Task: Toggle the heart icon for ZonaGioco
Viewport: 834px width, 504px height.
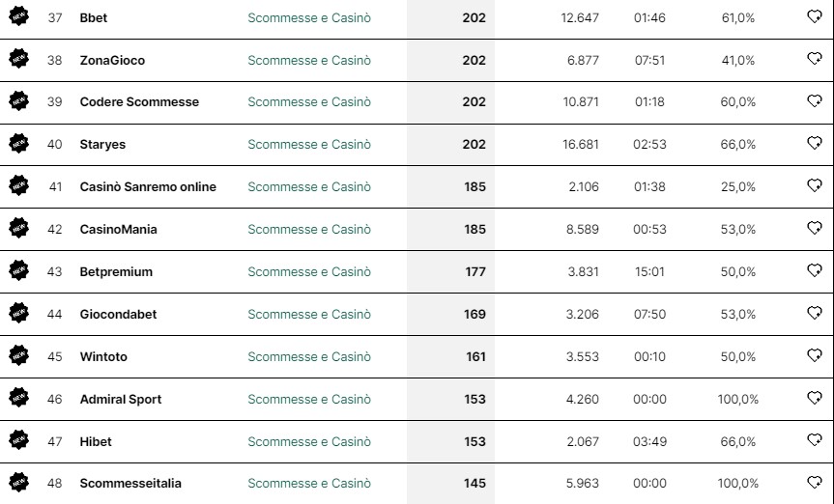Action: pos(815,59)
